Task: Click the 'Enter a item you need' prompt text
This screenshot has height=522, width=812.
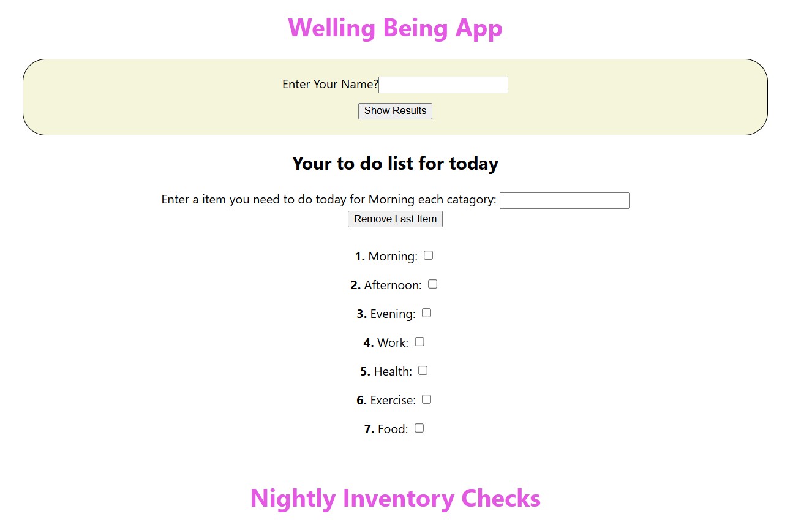Action: click(x=329, y=200)
